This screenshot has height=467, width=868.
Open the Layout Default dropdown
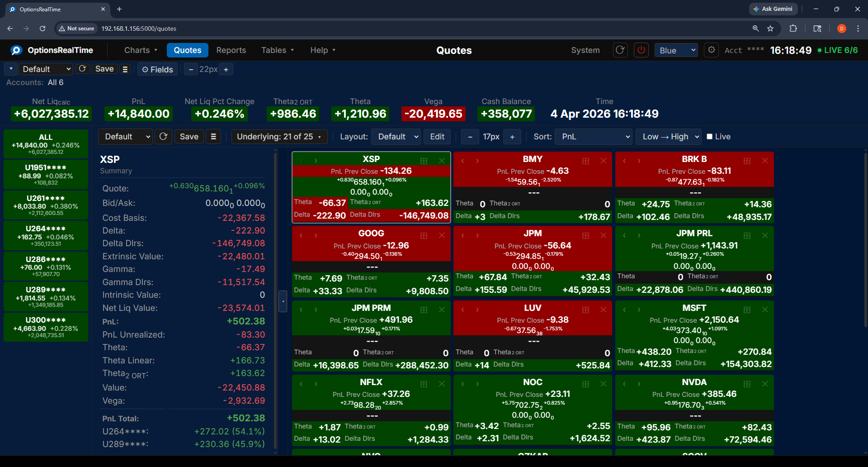pyautogui.click(x=396, y=136)
